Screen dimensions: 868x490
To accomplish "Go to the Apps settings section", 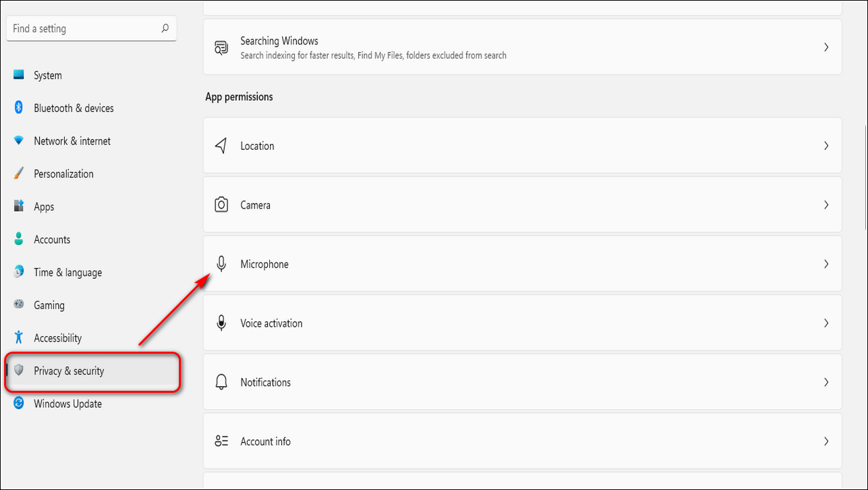I will point(44,207).
